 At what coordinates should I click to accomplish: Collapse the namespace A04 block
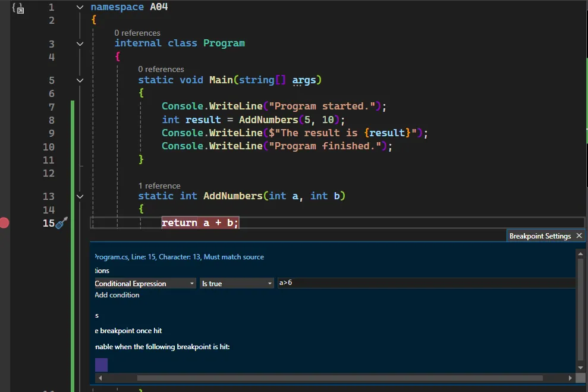80,7
